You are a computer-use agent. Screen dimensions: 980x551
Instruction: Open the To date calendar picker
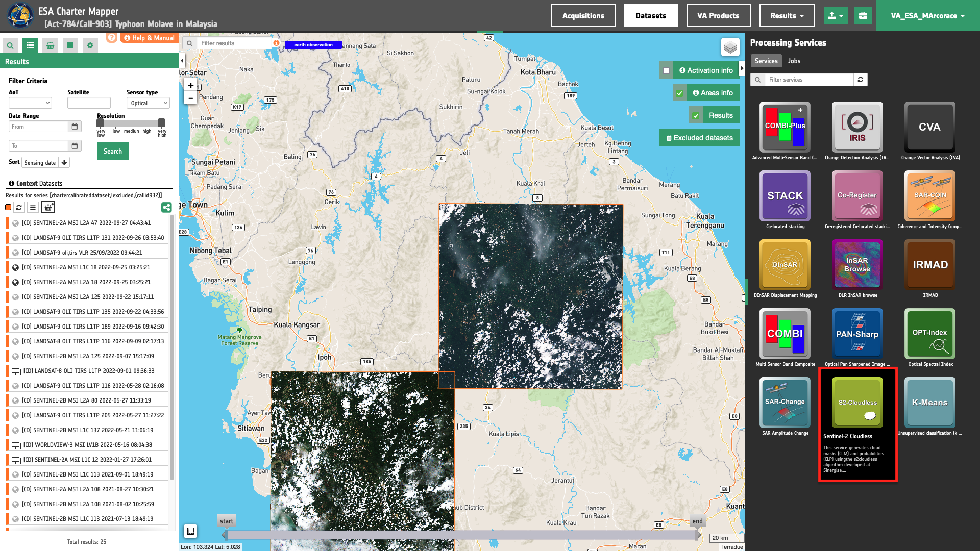point(75,146)
